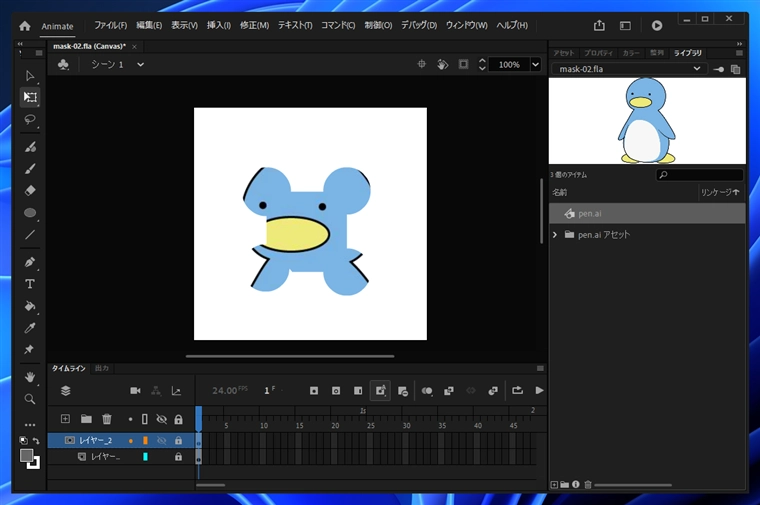Select the Eraser tool
Screen dimensions: 760x505
point(30,190)
